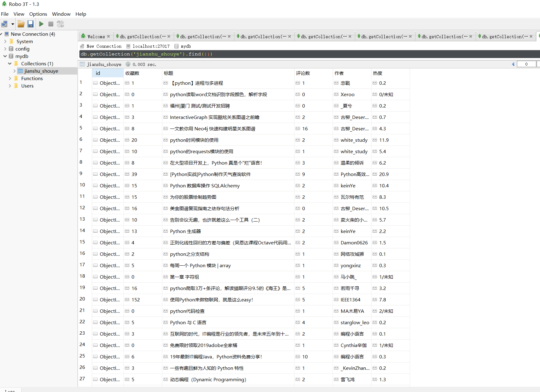
Task: Select title cell Python 数据库操作 SQLAlchemy
Action: point(228,186)
